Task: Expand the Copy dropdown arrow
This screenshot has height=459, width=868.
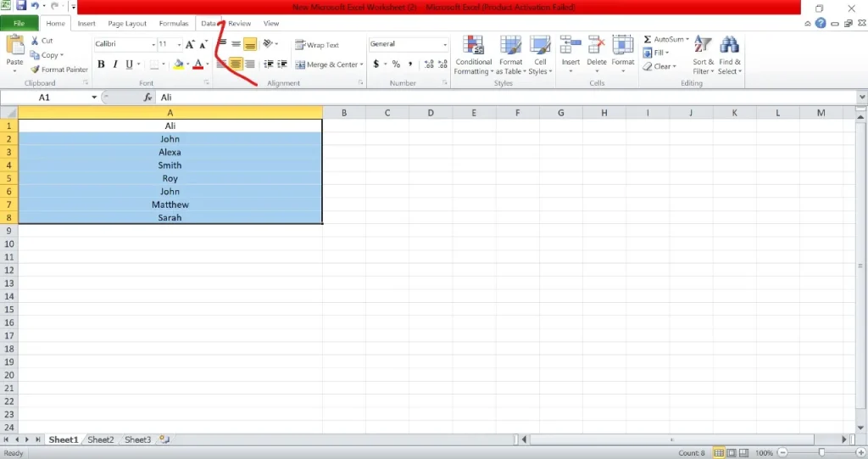Action: click(x=61, y=55)
